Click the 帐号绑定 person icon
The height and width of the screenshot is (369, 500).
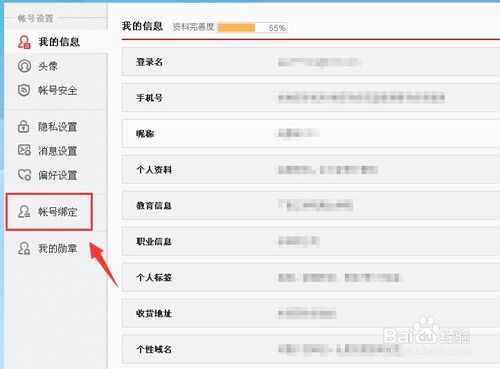pos(24,212)
